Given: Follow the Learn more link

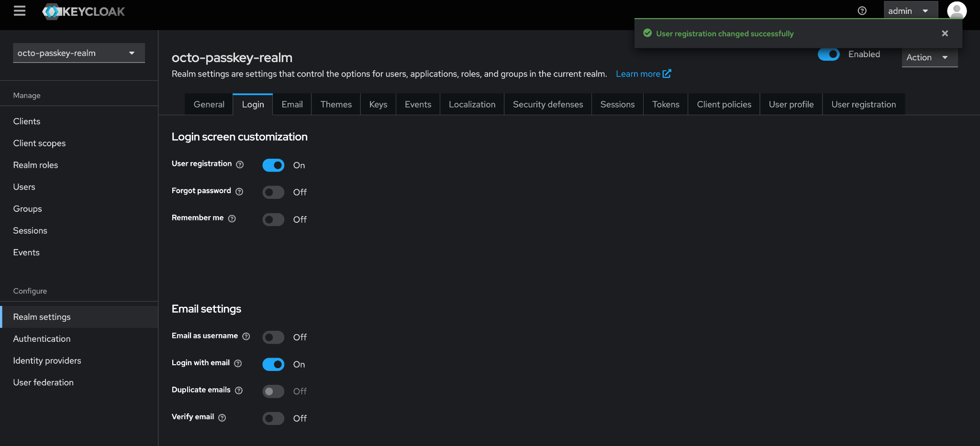Looking at the screenshot, I should (643, 74).
